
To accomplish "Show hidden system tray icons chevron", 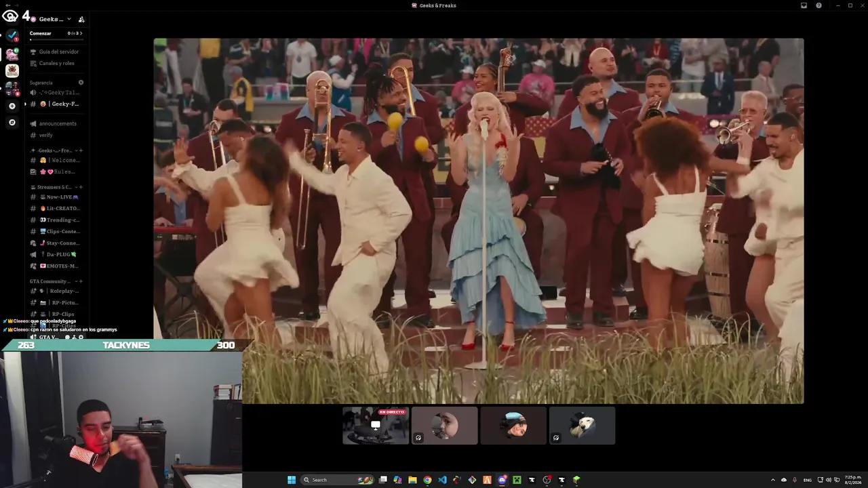I will point(773,480).
